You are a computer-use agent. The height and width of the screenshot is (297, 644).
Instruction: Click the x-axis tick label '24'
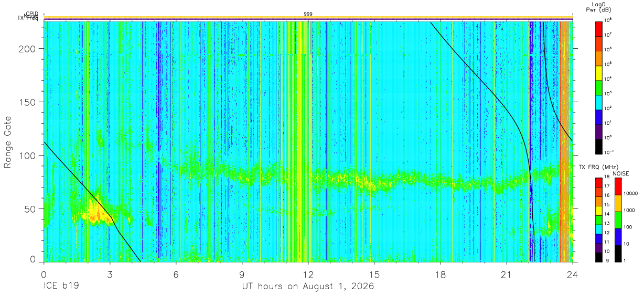click(573, 274)
